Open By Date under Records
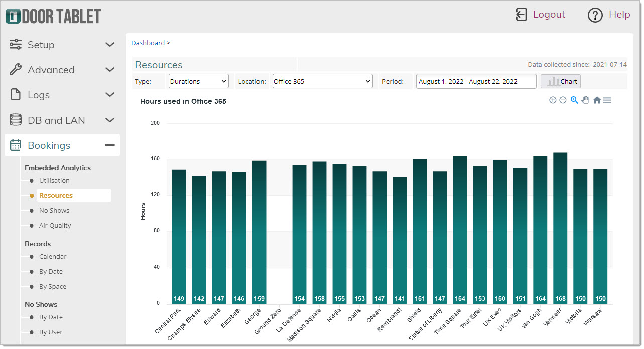Viewport: 644px width, 349px height. [51, 272]
